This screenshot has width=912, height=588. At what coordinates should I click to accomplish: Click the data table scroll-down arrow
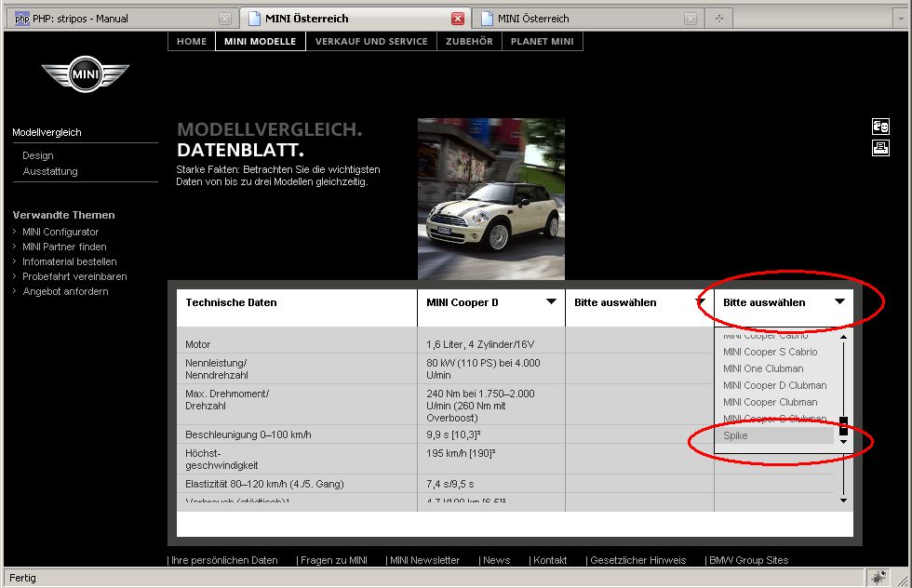click(x=843, y=501)
